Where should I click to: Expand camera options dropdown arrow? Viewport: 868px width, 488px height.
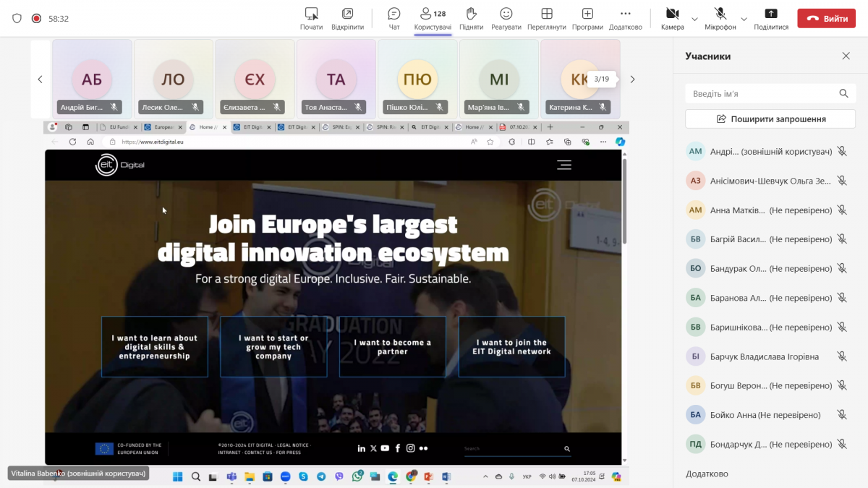pyautogui.click(x=695, y=19)
